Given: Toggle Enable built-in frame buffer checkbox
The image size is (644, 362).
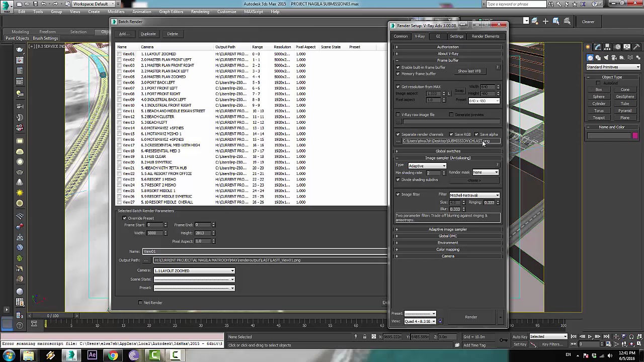Looking at the screenshot, I should 398,67.
